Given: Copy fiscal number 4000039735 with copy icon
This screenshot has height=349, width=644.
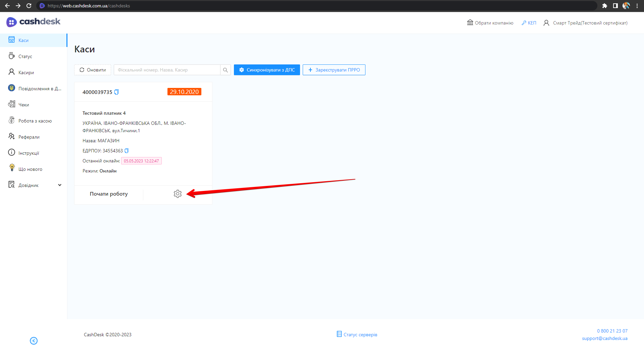Looking at the screenshot, I should 116,92.
